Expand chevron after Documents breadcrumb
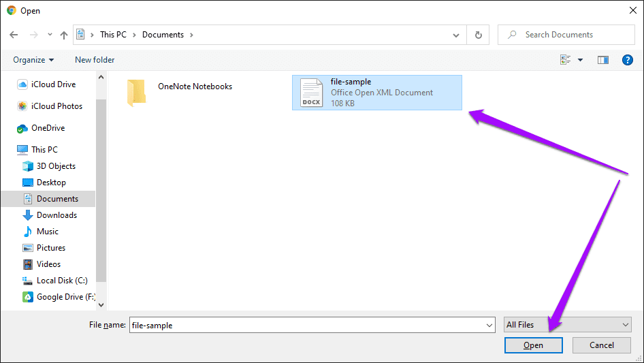644x363 pixels. click(x=191, y=35)
